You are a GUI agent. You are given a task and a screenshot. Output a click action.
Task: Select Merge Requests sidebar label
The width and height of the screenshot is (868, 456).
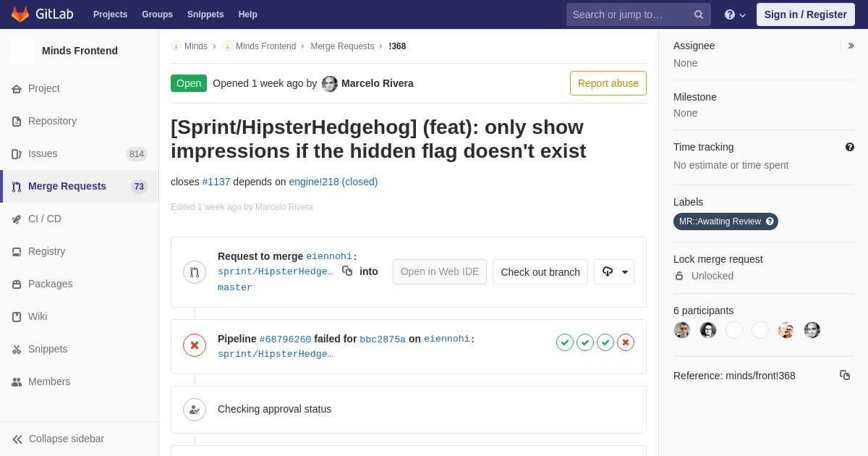coord(67,186)
